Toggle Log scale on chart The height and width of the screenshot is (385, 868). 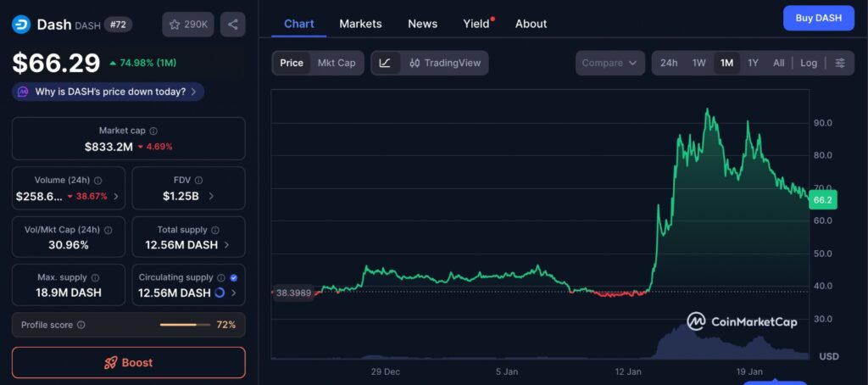click(x=809, y=63)
